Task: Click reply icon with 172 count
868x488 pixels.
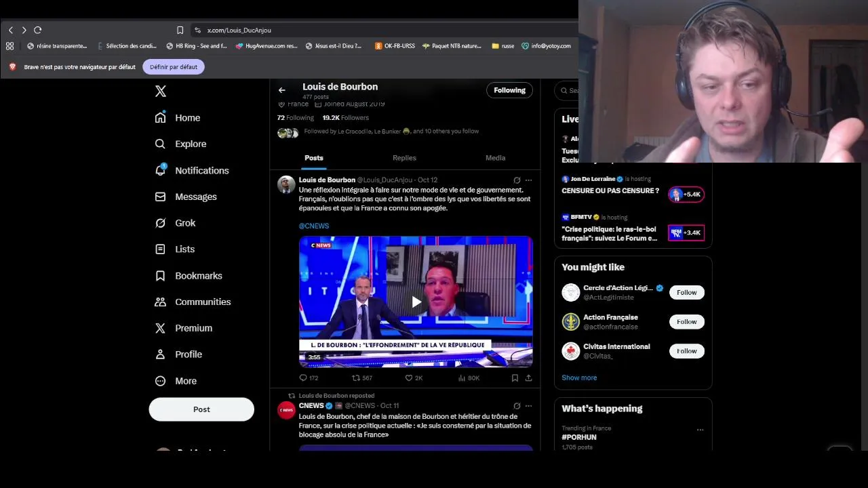Action: click(309, 378)
